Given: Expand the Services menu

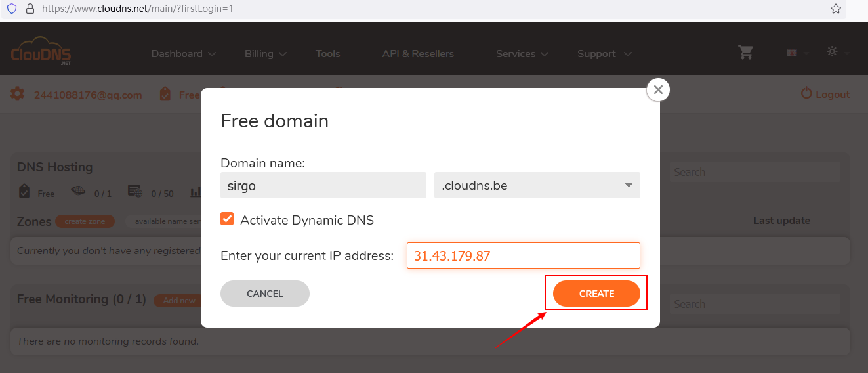Looking at the screenshot, I should (x=522, y=54).
